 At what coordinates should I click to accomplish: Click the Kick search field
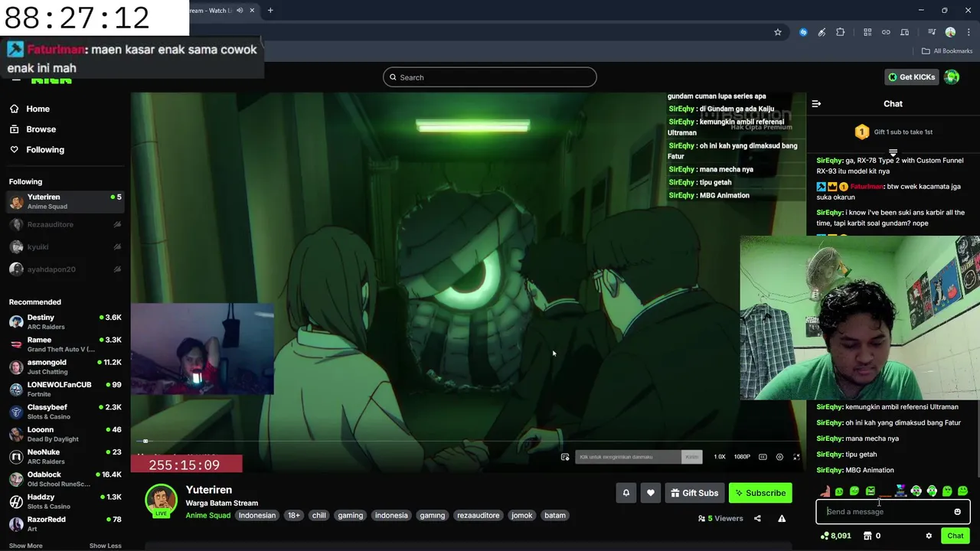tap(490, 77)
